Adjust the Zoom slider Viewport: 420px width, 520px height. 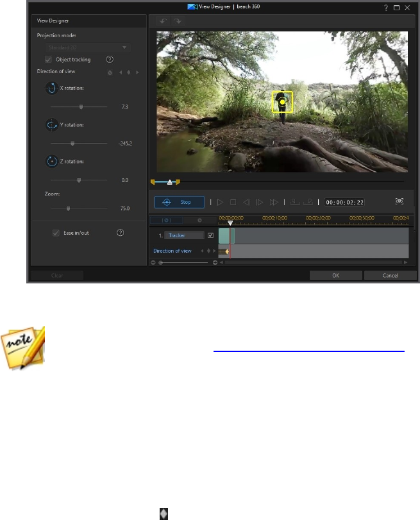coord(69,208)
